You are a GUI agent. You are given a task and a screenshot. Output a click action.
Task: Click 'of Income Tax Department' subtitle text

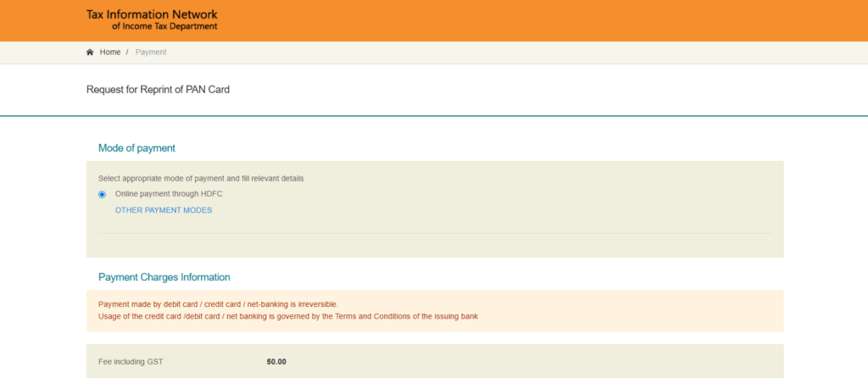click(x=164, y=26)
